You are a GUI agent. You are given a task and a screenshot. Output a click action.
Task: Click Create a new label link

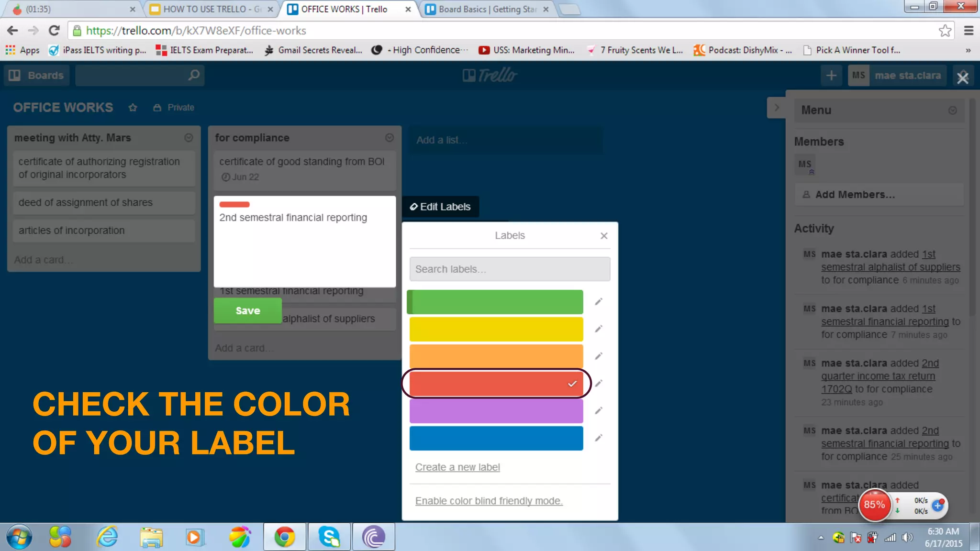click(457, 467)
